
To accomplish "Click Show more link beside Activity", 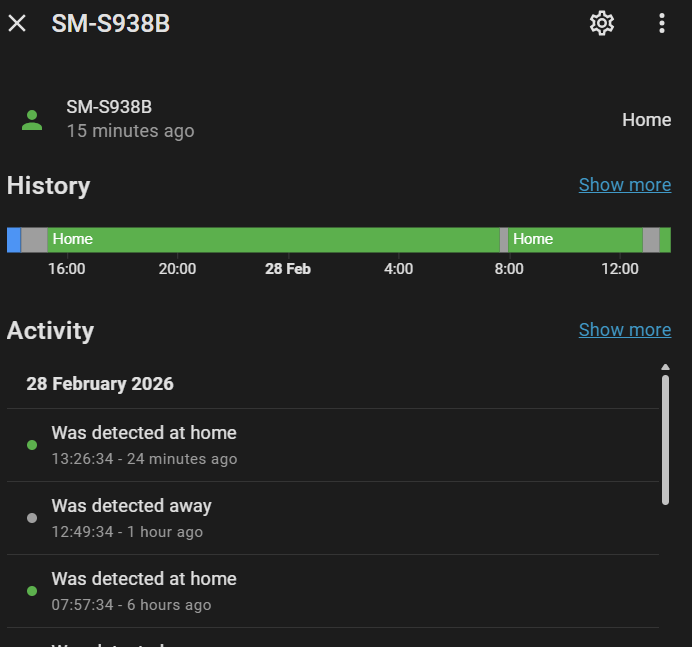I will click(624, 330).
